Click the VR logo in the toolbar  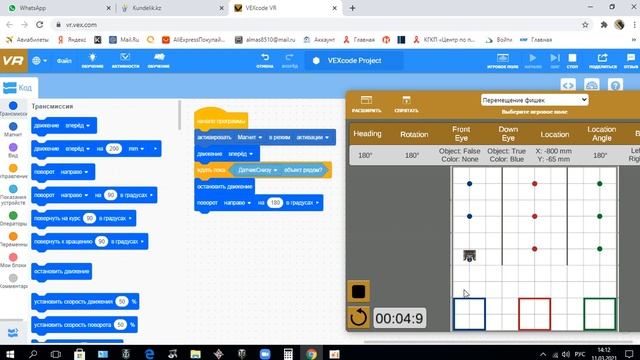pos(13,61)
